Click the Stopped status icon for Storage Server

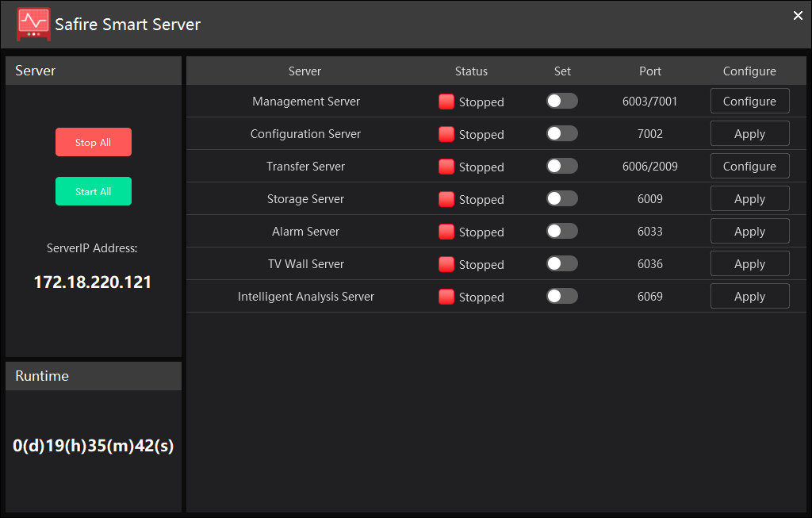click(x=446, y=199)
